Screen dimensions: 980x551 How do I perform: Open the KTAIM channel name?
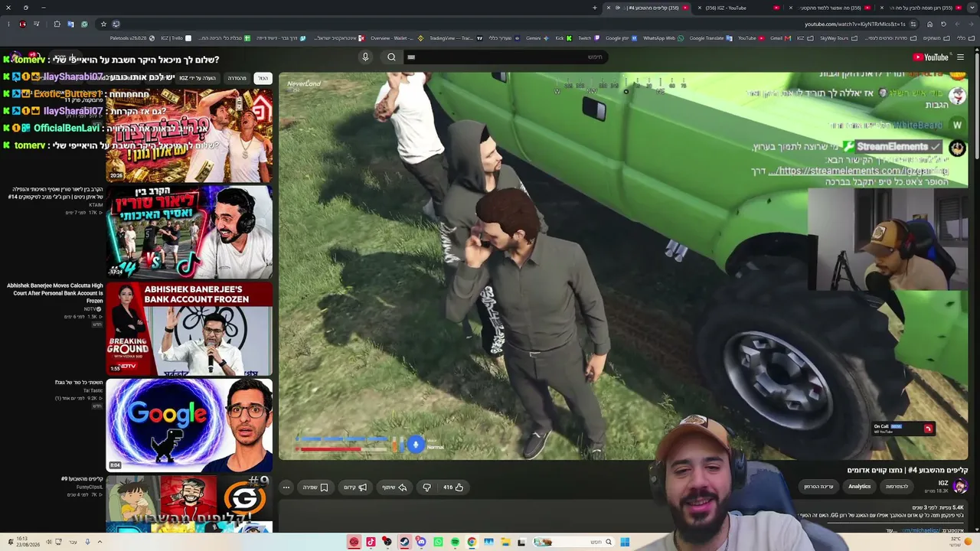95,205
